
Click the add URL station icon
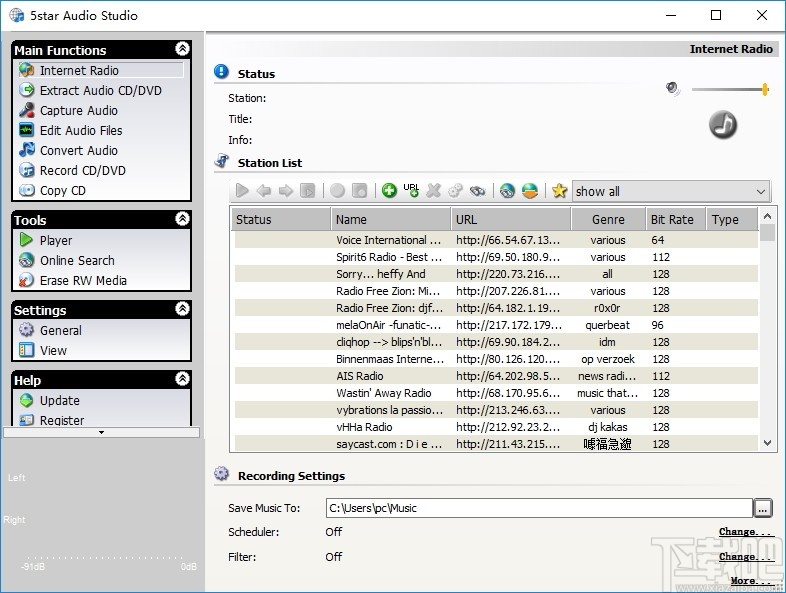click(x=411, y=190)
